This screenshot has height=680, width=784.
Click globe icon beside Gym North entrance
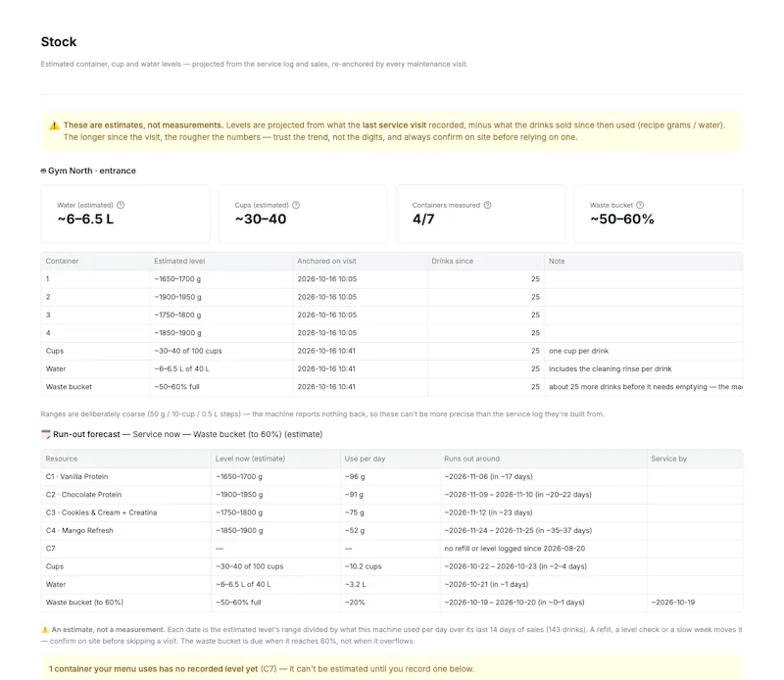pos(43,171)
